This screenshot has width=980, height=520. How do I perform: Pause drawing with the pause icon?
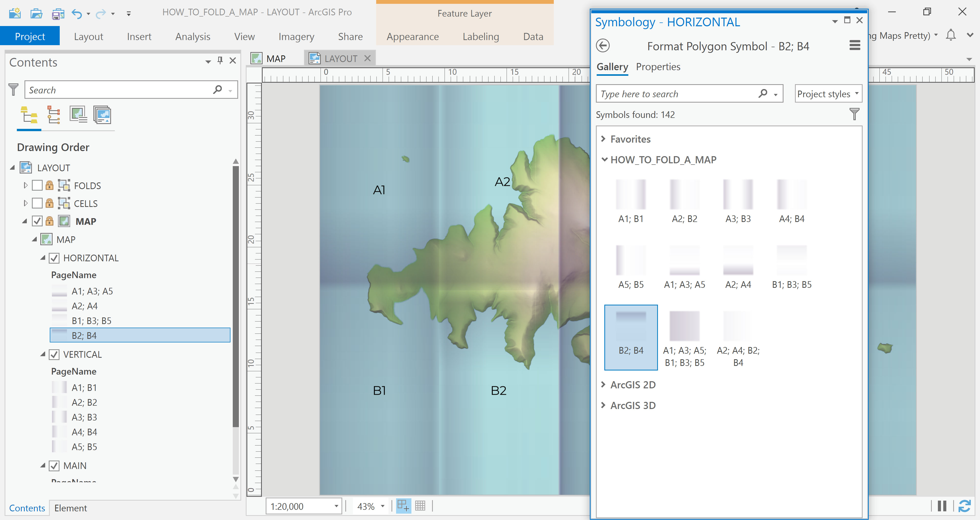pyautogui.click(x=942, y=506)
